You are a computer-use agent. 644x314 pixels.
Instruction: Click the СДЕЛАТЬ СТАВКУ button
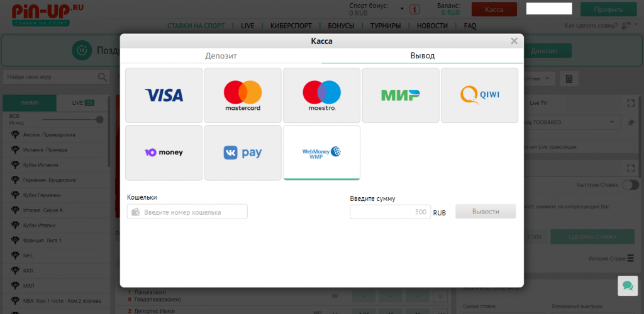coord(592,237)
